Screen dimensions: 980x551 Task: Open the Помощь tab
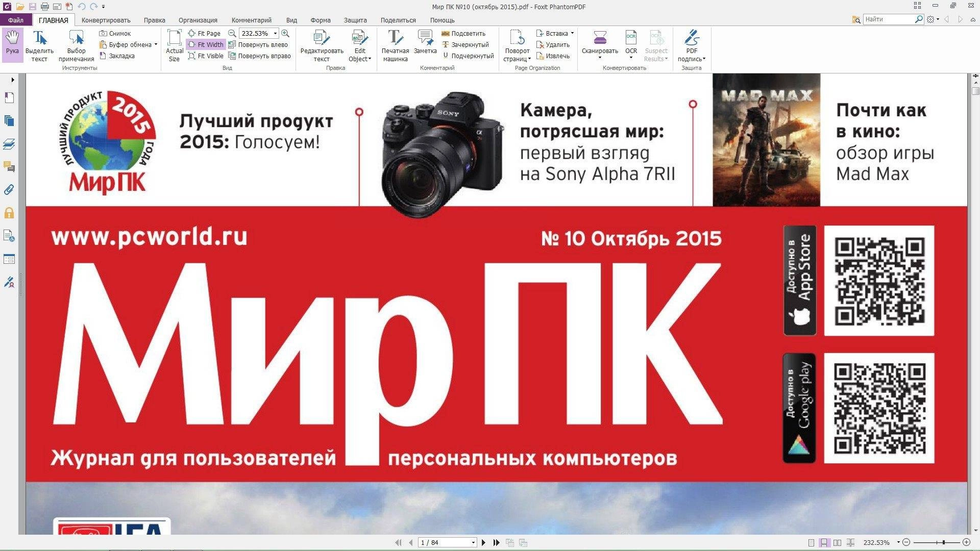coord(442,20)
